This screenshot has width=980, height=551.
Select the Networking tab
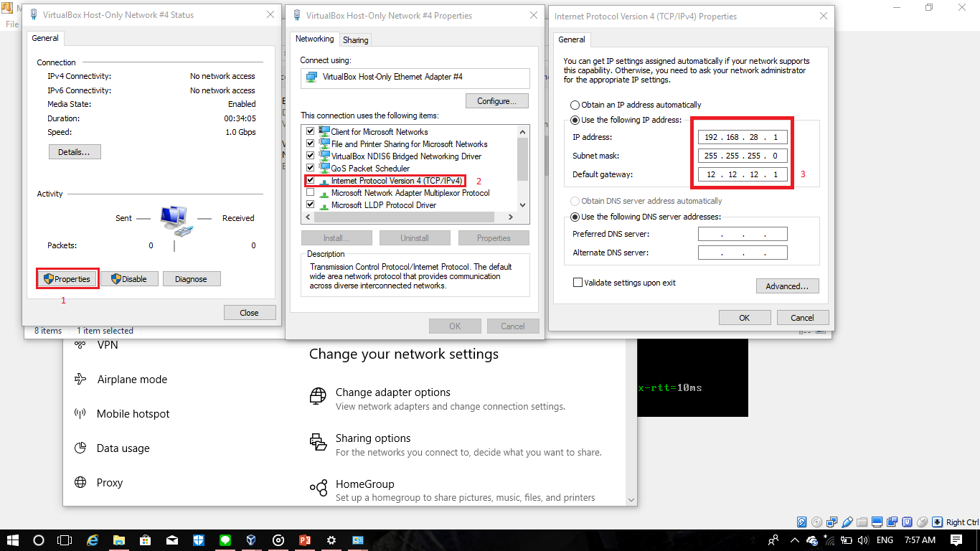point(315,39)
